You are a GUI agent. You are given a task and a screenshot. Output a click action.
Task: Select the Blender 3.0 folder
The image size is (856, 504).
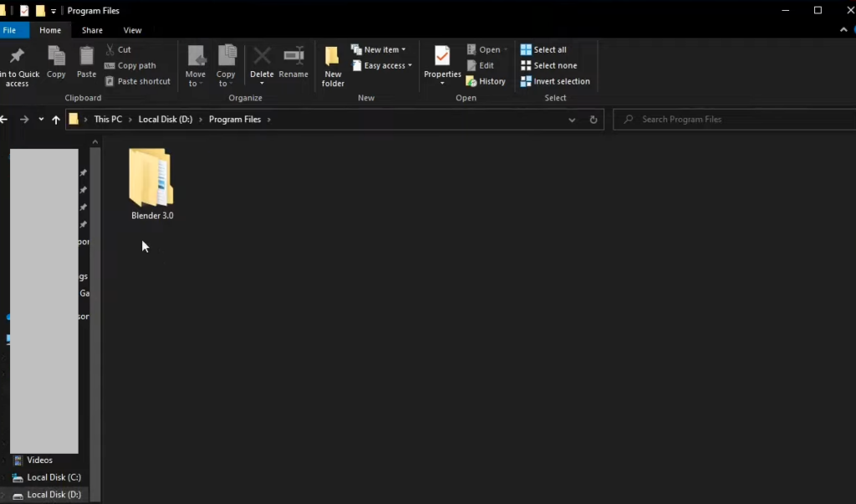pyautogui.click(x=152, y=184)
